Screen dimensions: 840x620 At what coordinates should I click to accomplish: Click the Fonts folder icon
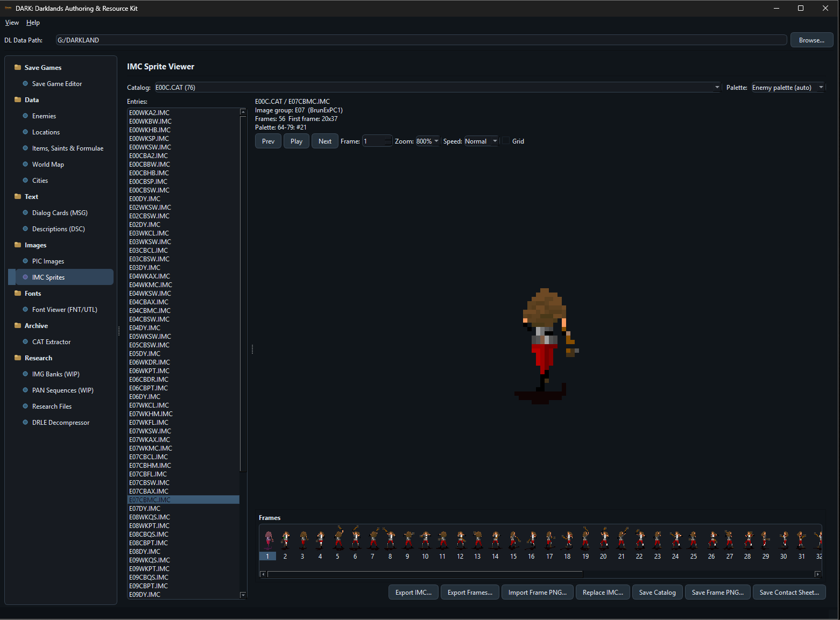18,293
